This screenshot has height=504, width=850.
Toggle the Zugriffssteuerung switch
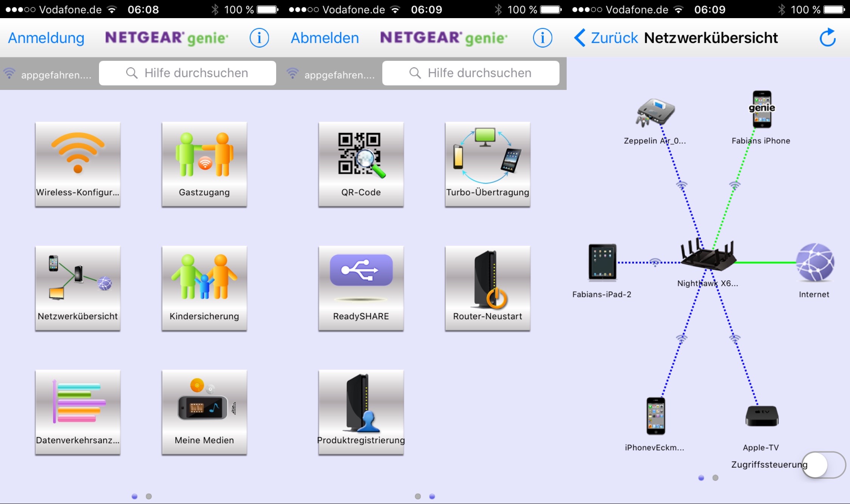pos(824,465)
